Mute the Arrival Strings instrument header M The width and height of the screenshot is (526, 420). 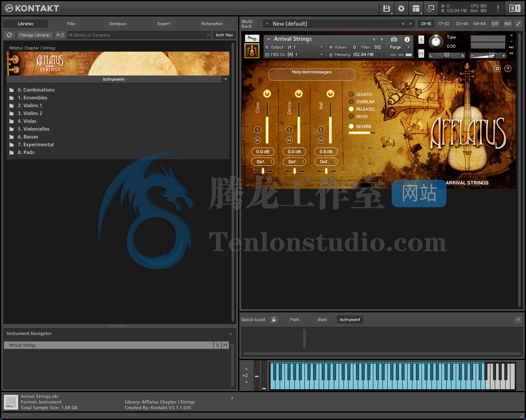(x=421, y=53)
